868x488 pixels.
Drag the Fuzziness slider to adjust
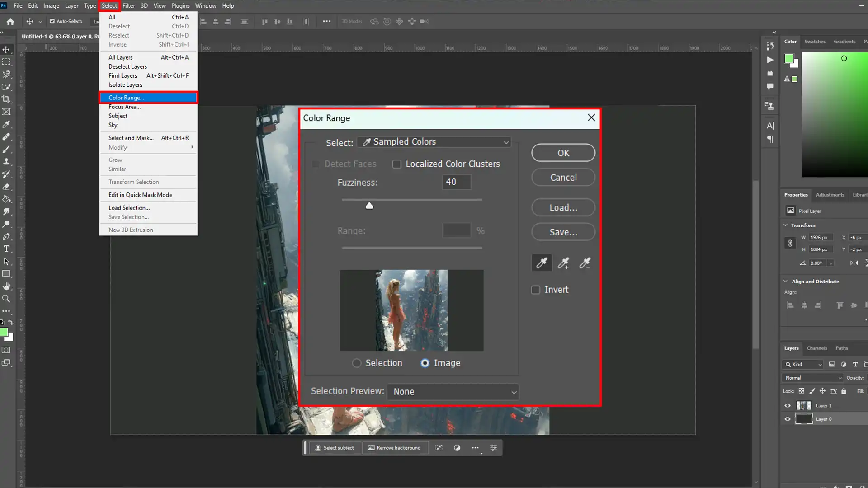369,206
